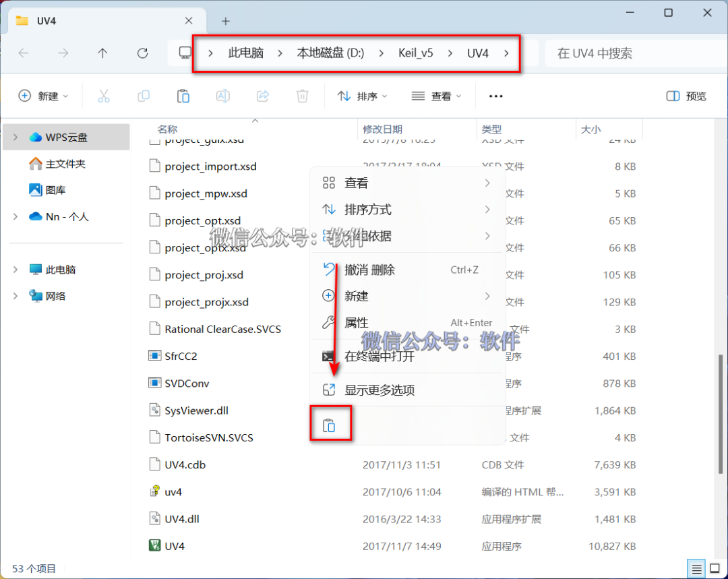
Task: Choose 属性 from the context menu
Action: click(356, 322)
